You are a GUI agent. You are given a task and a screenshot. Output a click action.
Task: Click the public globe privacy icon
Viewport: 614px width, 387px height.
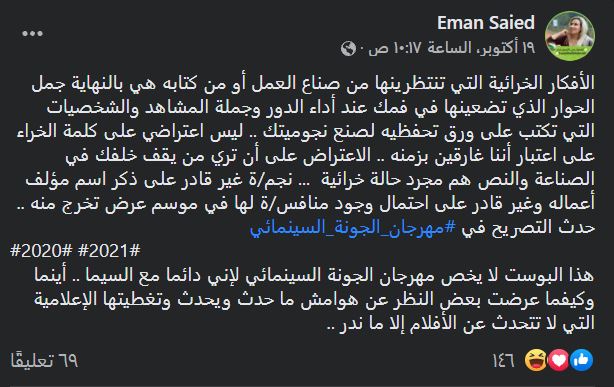tap(348, 49)
